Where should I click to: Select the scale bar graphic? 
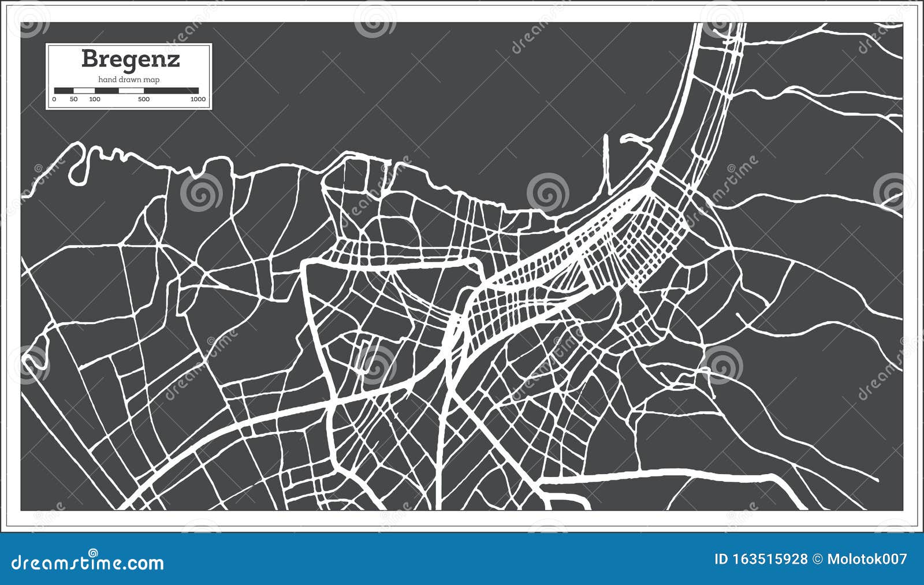pos(127,90)
